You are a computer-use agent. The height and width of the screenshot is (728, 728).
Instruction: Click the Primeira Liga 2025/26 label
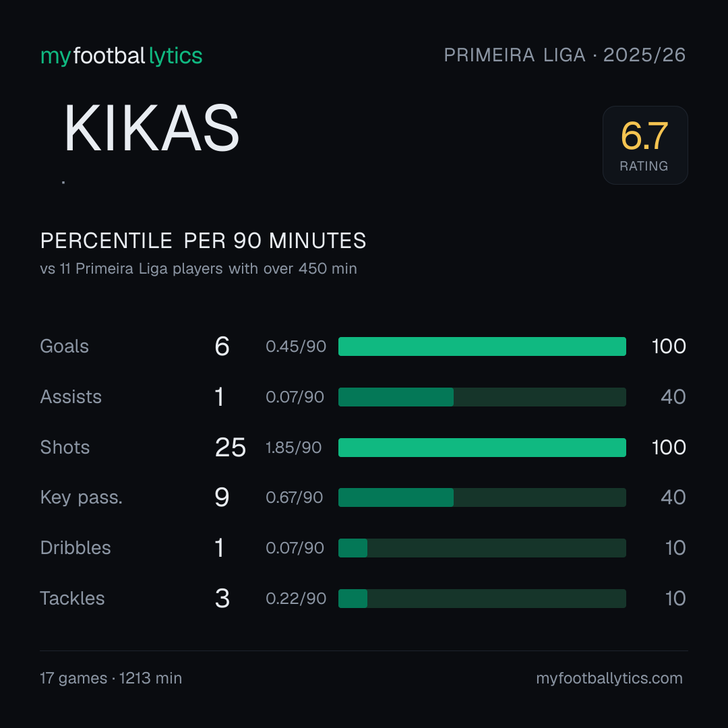tap(565, 55)
